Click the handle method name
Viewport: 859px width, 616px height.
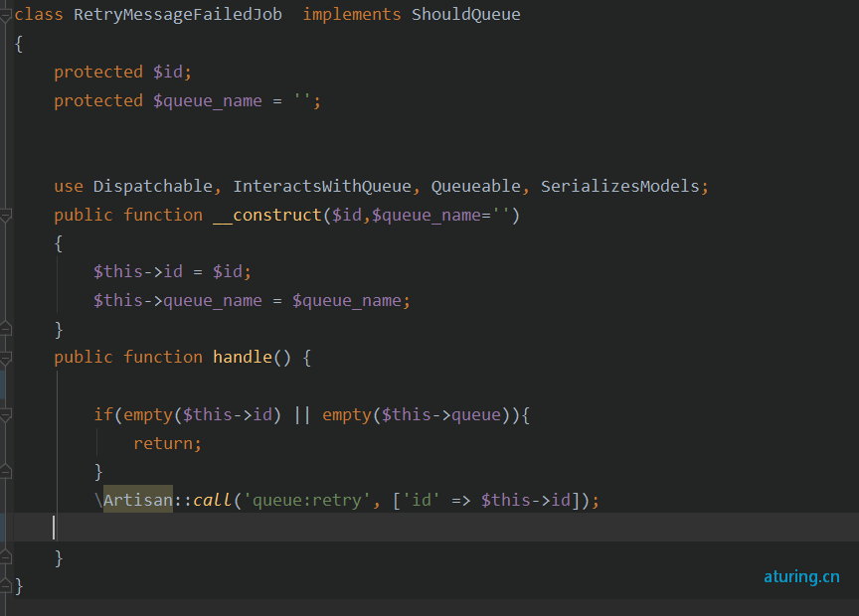(x=243, y=357)
